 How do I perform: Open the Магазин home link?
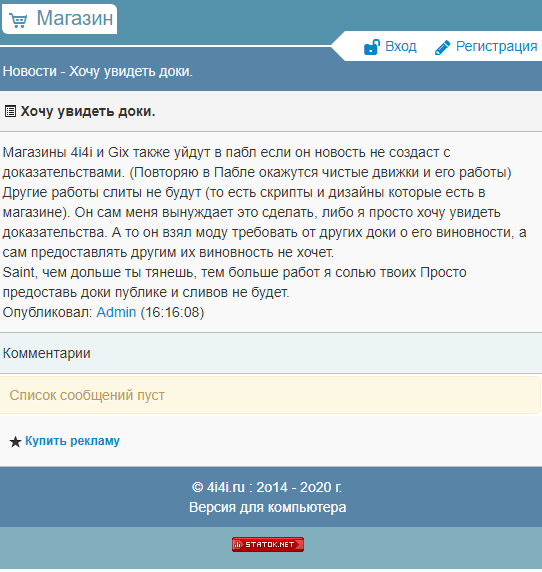tap(59, 19)
